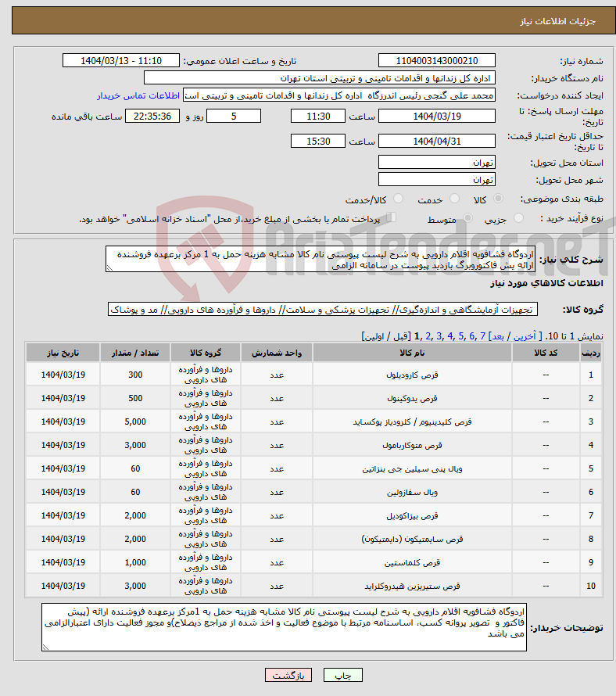Select the قرص یدوکینول item name
616x696 pixels.
(x=412, y=399)
